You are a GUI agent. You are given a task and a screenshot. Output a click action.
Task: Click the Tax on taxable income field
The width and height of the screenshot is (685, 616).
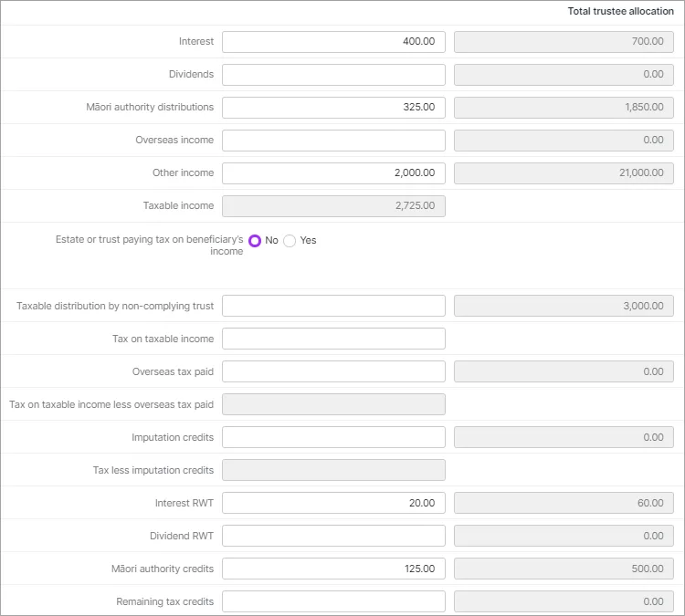333,339
